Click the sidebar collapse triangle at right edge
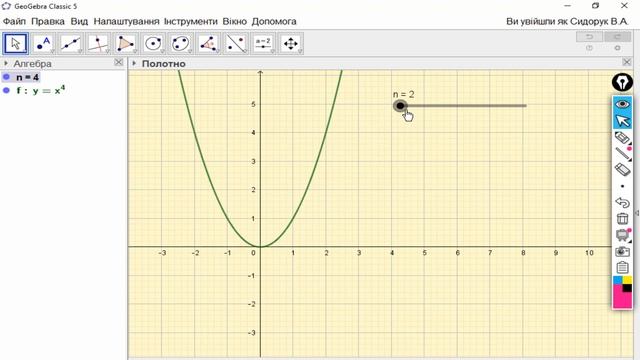This screenshot has height=360, width=640. click(636, 213)
